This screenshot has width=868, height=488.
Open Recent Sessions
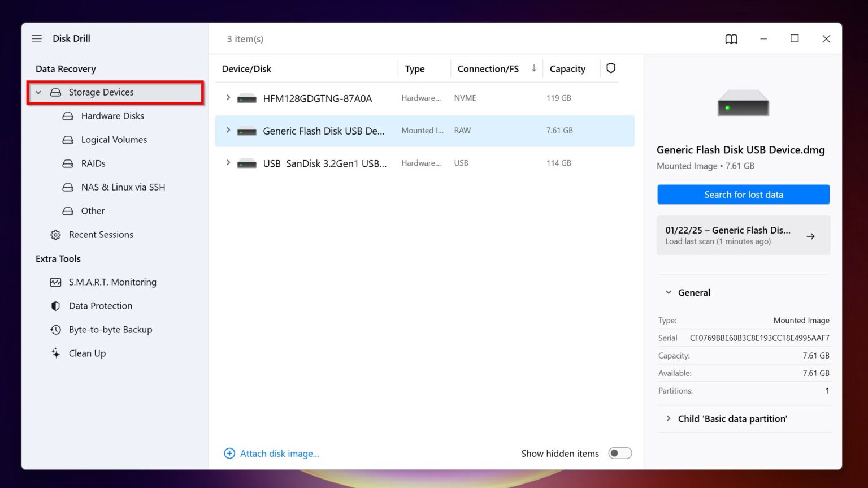(x=101, y=235)
